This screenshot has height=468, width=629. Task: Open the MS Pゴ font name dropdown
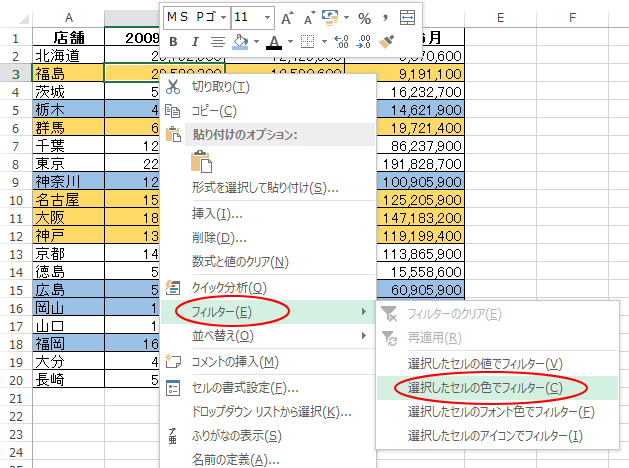click(x=224, y=18)
